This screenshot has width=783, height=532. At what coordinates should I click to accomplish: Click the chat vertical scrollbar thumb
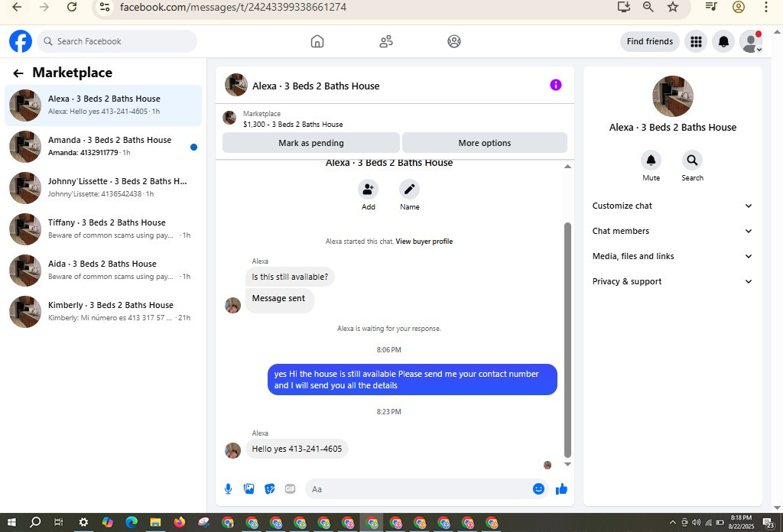click(567, 340)
